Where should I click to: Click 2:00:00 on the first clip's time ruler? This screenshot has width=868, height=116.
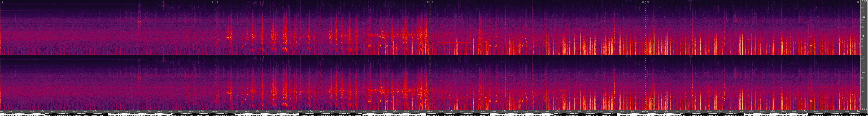[x=127, y=111]
